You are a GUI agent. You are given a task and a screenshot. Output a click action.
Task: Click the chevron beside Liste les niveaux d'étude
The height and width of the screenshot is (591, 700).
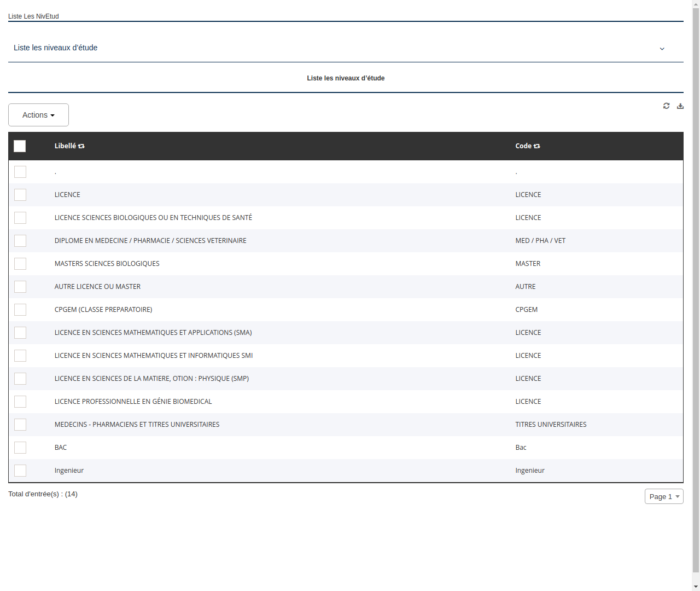(x=662, y=49)
